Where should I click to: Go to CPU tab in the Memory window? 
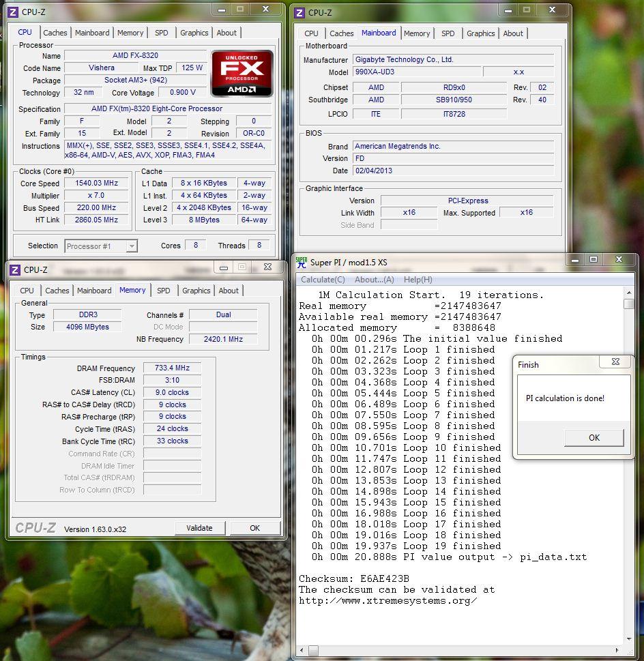point(27,291)
